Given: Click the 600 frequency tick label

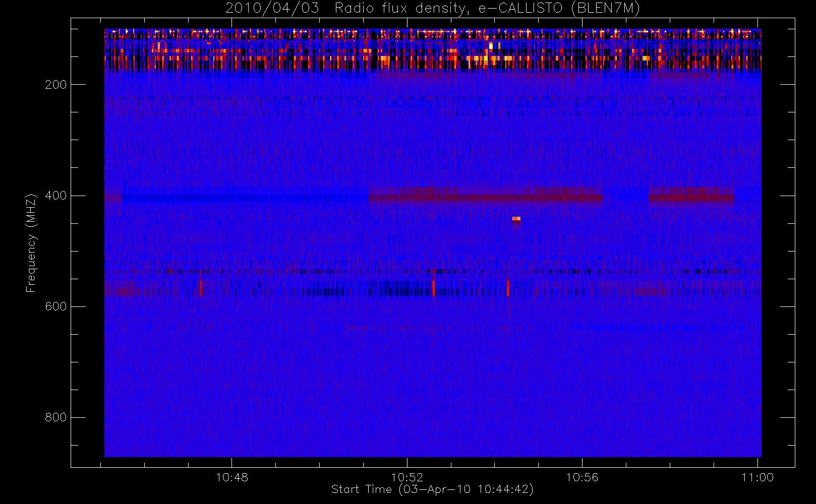Looking at the screenshot, I should [x=55, y=306].
